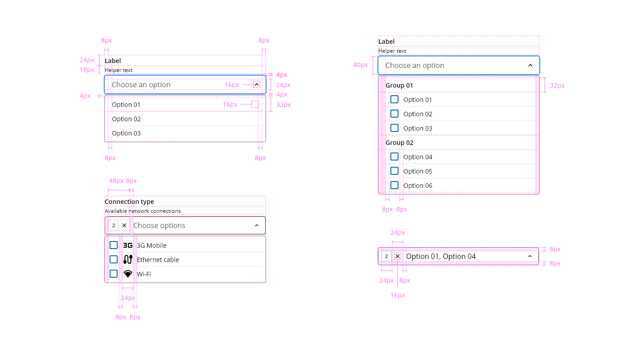Image resolution: width=644 pixels, height=364 pixels.
Task: Collapse the 'Option 01, Option 04' field chevron
Action: pos(530,256)
